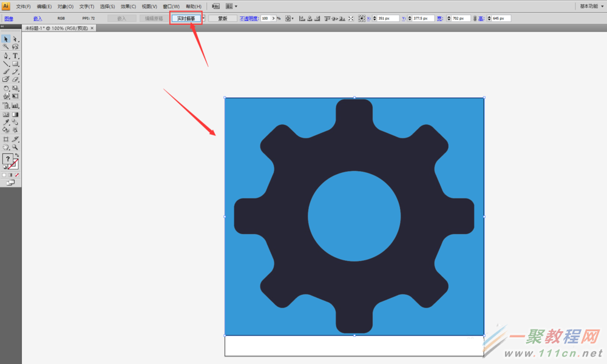Select the Magic Wand tool
Screen dimensions: 607x364
pyautogui.click(x=6, y=47)
